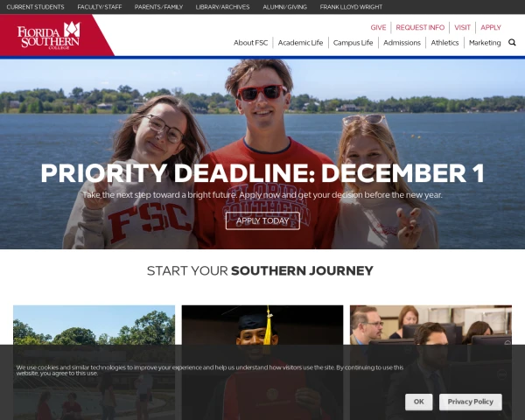Accept cookies with the OK button
Image resolution: width=525 pixels, height=420 pixels.
click(x=418, y=402)
